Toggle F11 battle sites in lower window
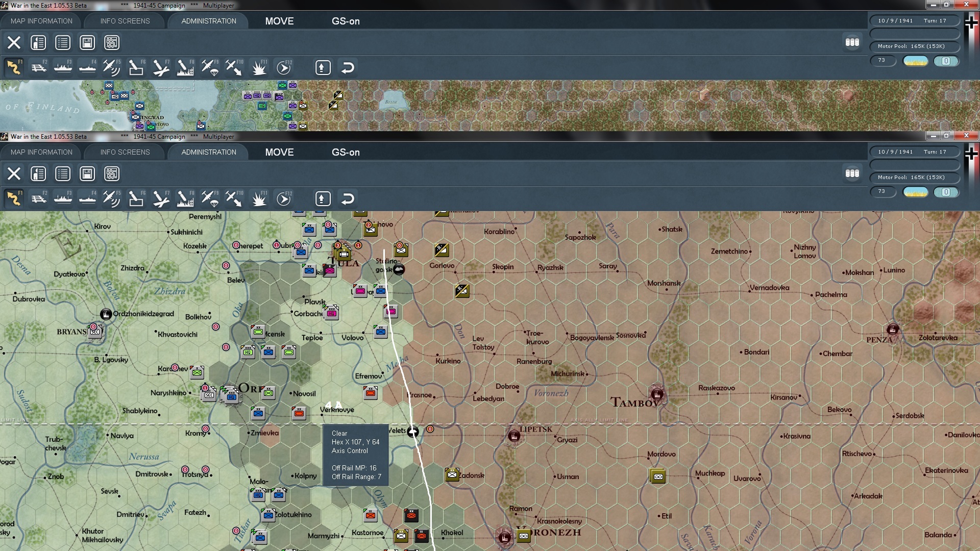 point(259,198)
